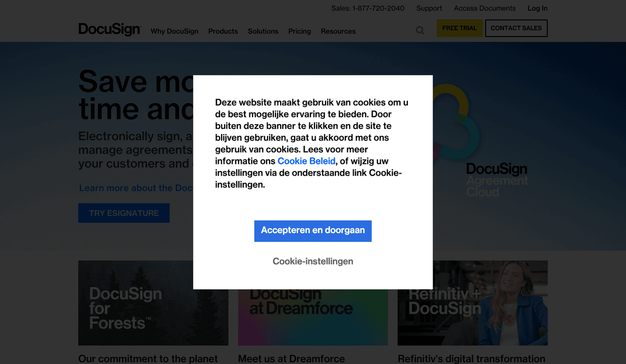The image size is (626, 364).
Task: Open the DocuSign at Dreamforce card
Action: (x=313, y=317)
